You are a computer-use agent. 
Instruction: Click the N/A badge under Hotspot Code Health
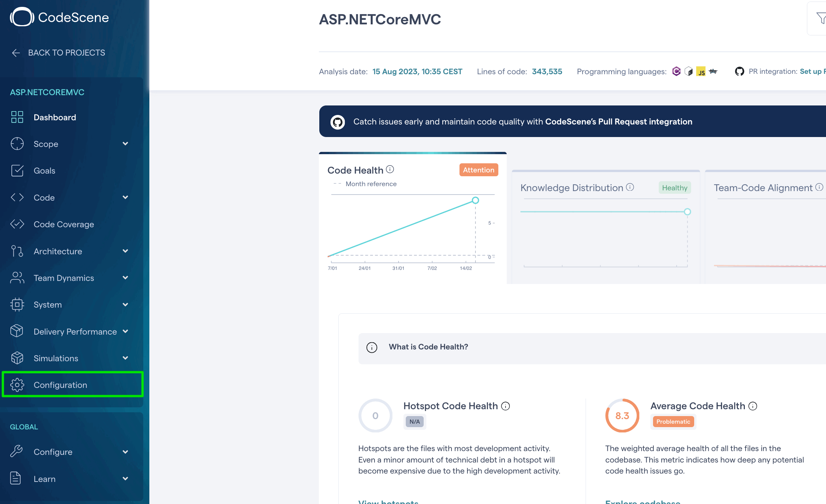[x=415, y=422]
